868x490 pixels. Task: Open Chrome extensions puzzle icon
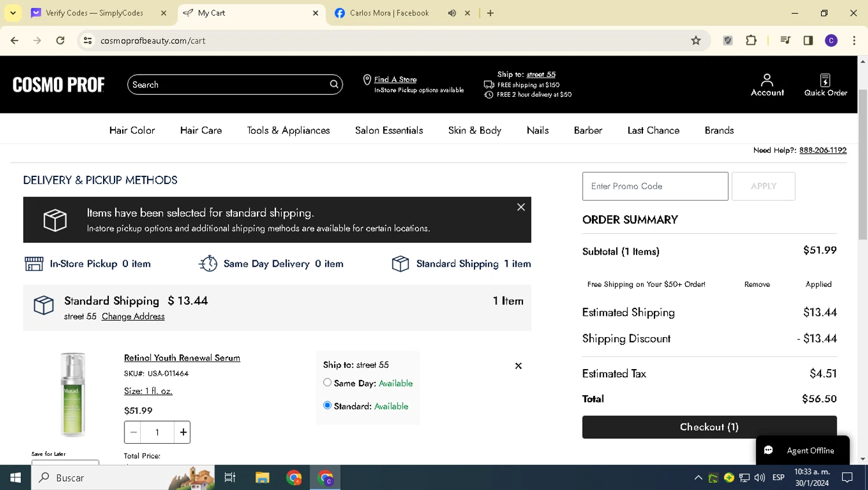(751, 40)
